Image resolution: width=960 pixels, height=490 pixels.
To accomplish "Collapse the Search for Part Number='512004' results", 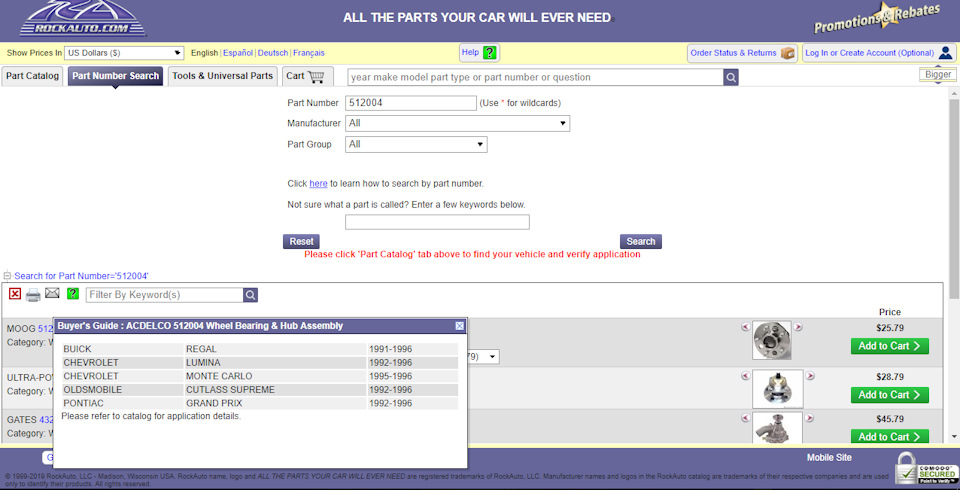I will click(x=8, y=276).
